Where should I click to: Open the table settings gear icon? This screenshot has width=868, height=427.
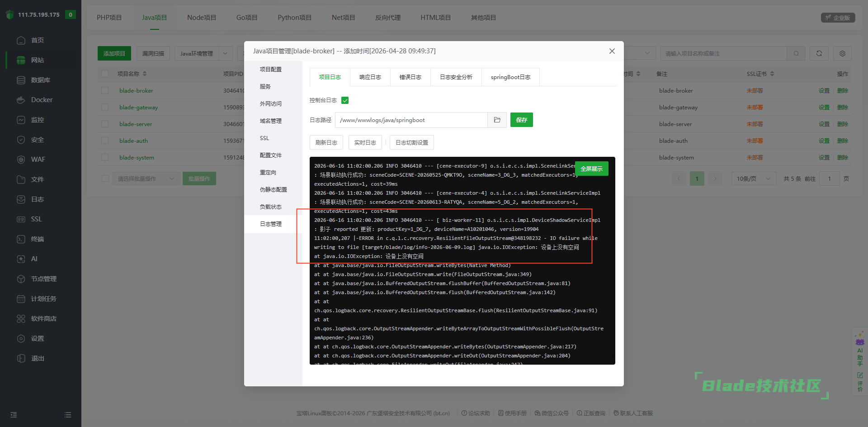(x=842, y=53)
